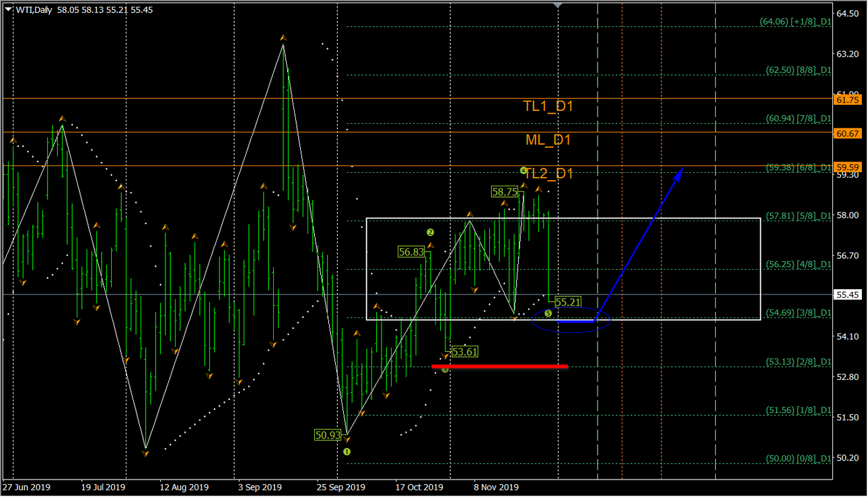Image resolution: width=868 pixels, height=497 pixels.
Task: Select the (64.06) [+1/8]_D1 level label
Action: coord(796,22)
